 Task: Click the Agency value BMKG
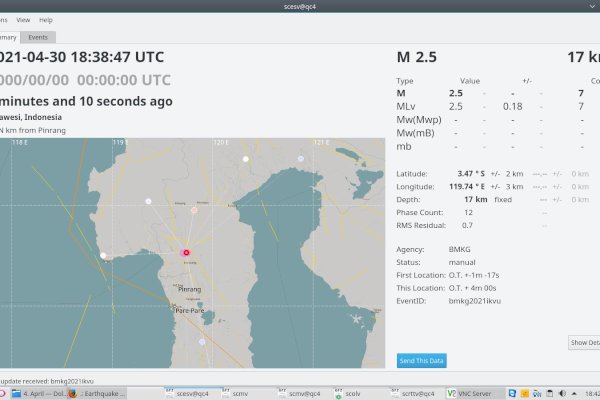click(459, 250)
